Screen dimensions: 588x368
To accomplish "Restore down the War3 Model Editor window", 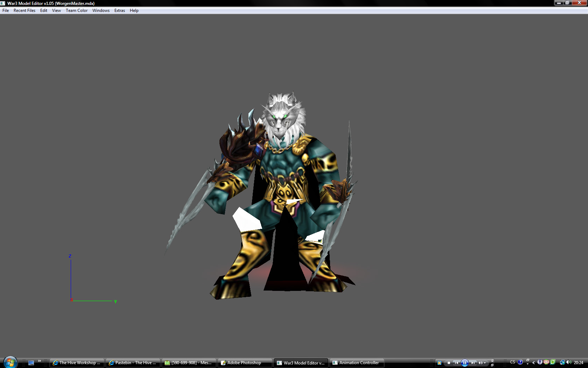I will pos(567,3).
